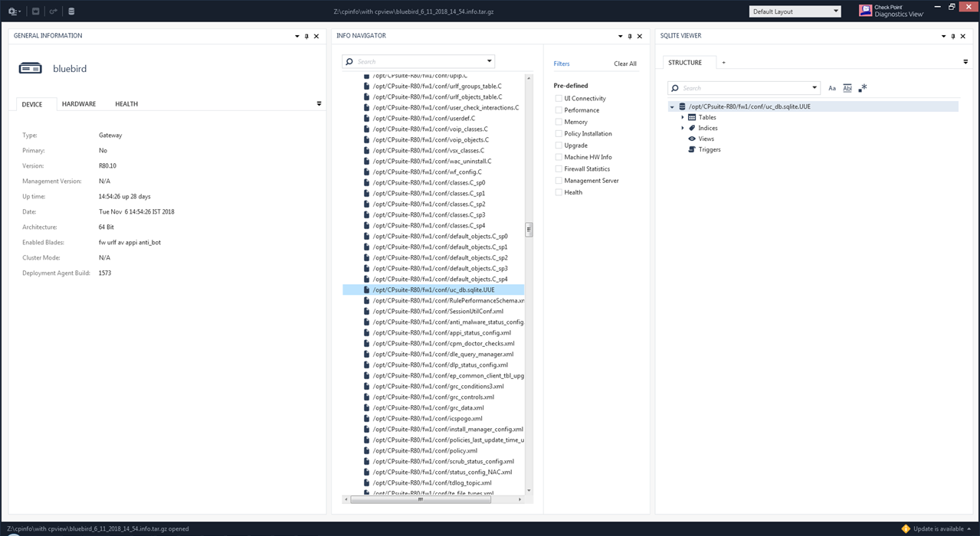Click in the Info Navigator search field
This screenshot has height=536, width=980.
(x=418, y=61)
